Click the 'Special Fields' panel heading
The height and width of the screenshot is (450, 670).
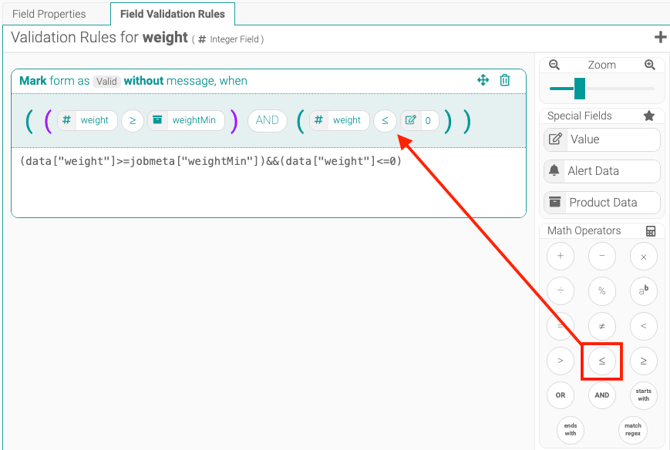click(x=579, y=116)
